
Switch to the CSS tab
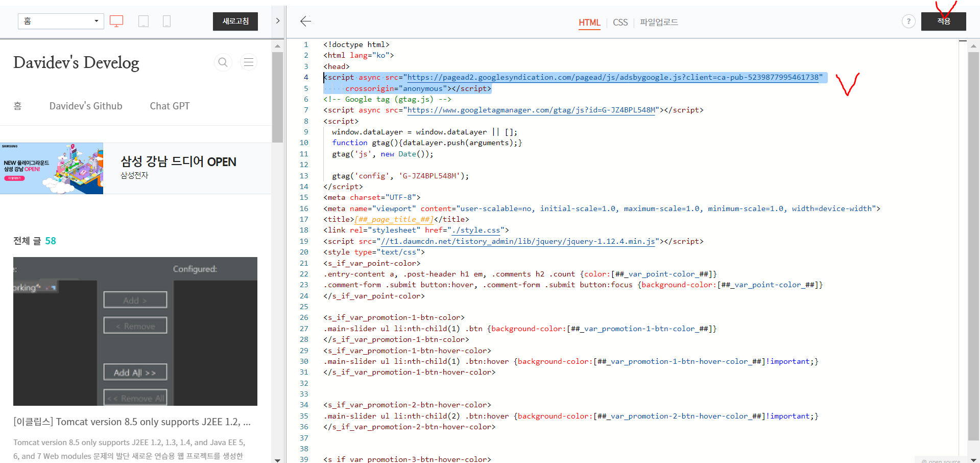(620, 22)
